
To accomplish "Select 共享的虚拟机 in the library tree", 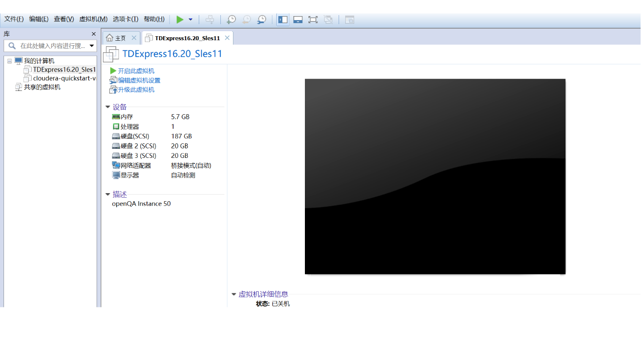I will (x=42, y=87).
